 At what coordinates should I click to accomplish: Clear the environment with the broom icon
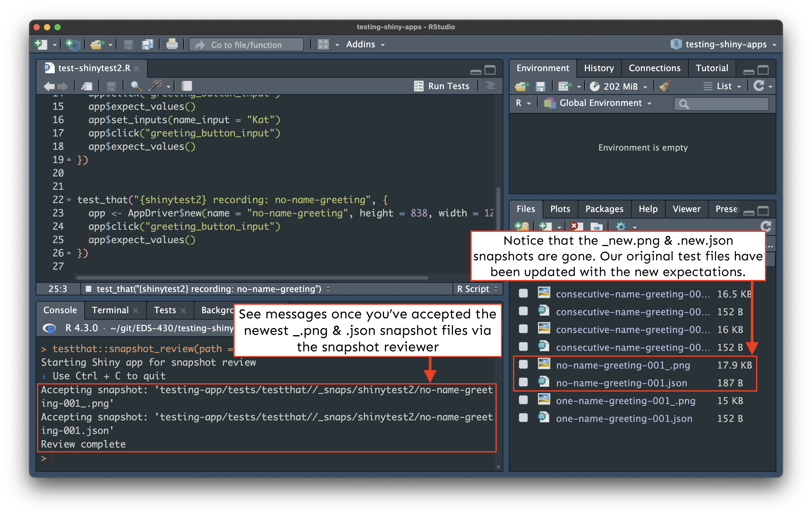click(x=665, y=86)
